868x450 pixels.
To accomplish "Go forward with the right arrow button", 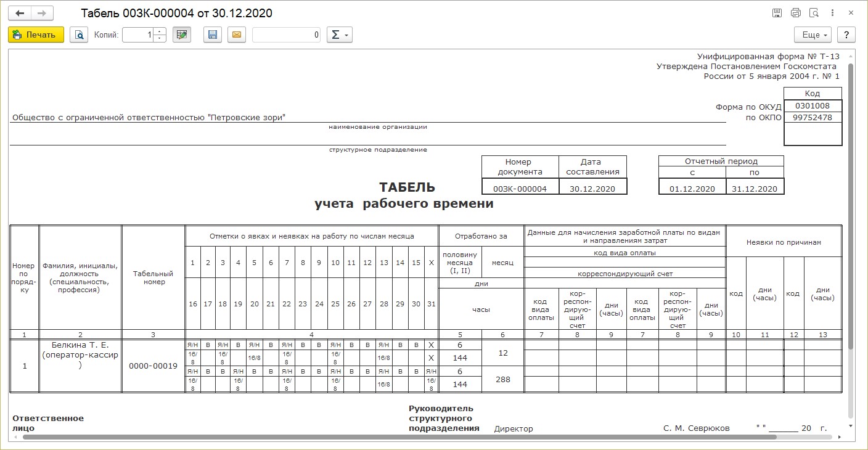I will pos(42,13).
